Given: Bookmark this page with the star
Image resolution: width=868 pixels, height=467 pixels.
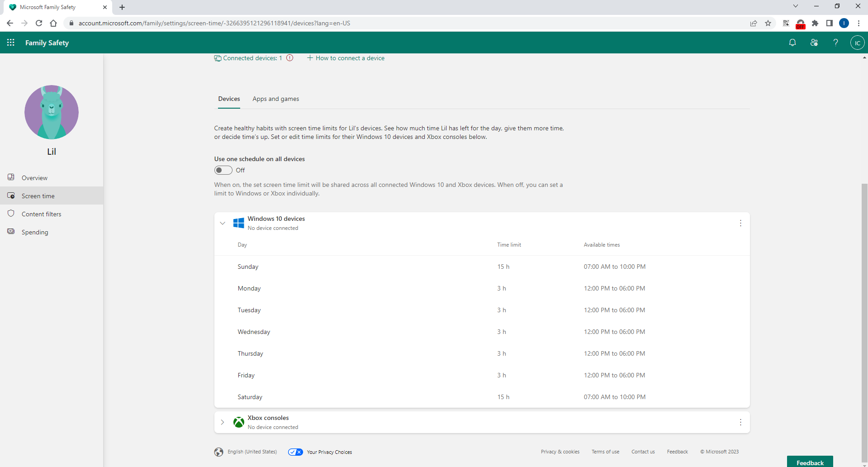Looking at the screenshot, I should [768, 23].
